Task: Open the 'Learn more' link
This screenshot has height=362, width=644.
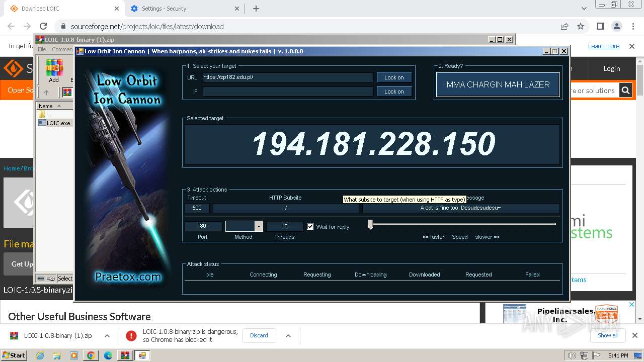Action: pyautogui.click(x=604, y=46)
